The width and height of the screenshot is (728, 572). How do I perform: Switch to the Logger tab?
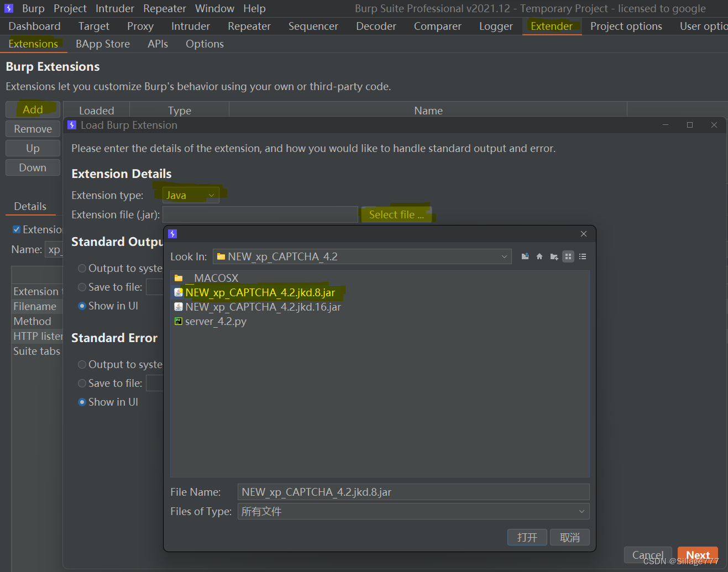click(496, 26)
